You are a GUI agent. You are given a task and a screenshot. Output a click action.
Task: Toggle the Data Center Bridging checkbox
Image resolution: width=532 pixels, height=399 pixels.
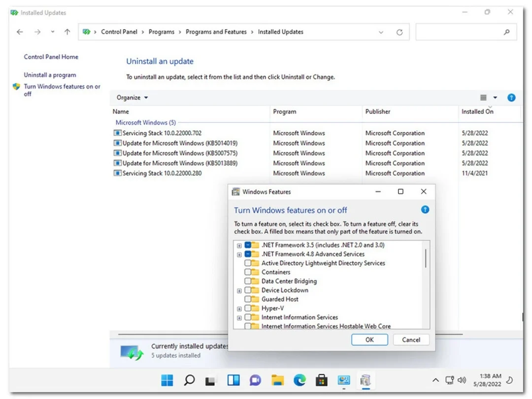click(248, 281)
